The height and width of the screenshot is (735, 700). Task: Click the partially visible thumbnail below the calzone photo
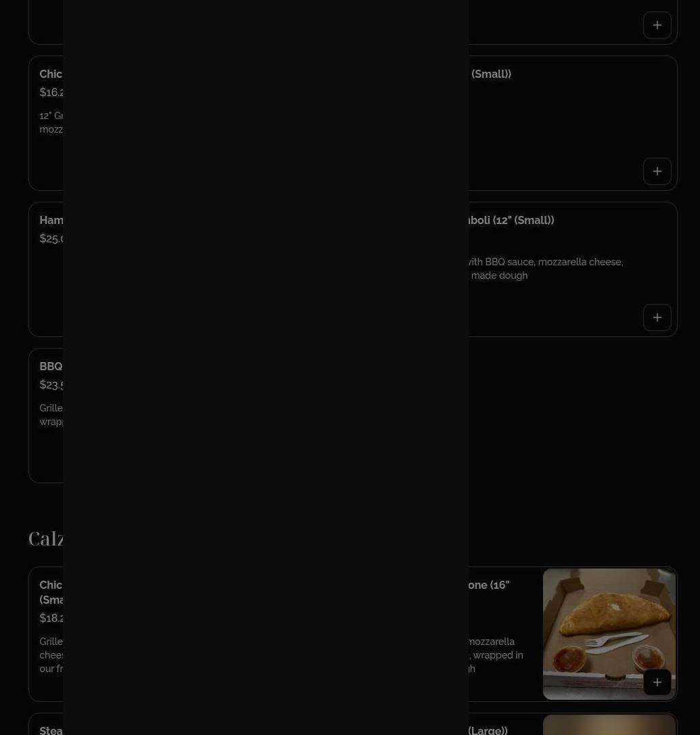pyautogui.click(x=609, y=725)
